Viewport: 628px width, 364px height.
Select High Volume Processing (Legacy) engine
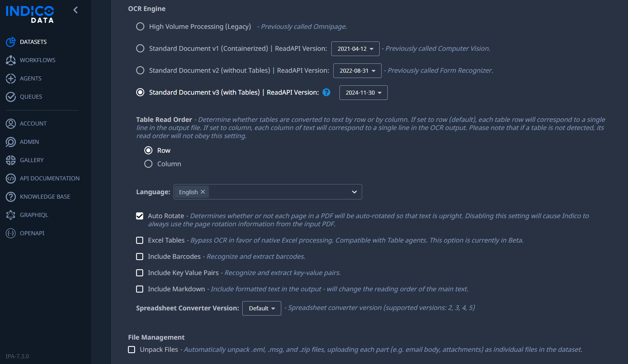[140, 26]
